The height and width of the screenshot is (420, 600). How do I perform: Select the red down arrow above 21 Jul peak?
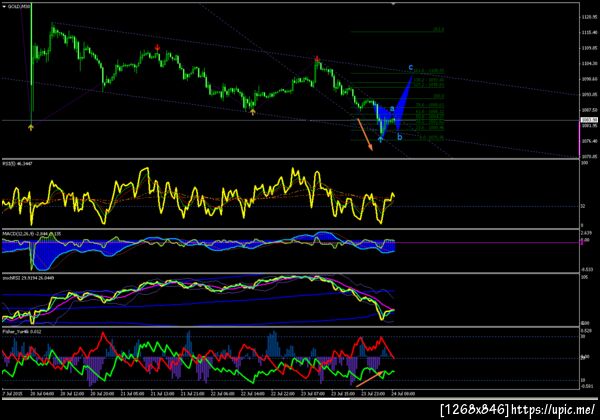(157, 47)
